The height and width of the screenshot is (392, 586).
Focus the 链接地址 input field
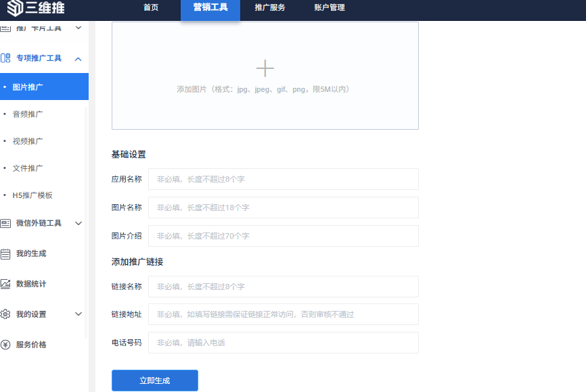[x=284, y=314]
